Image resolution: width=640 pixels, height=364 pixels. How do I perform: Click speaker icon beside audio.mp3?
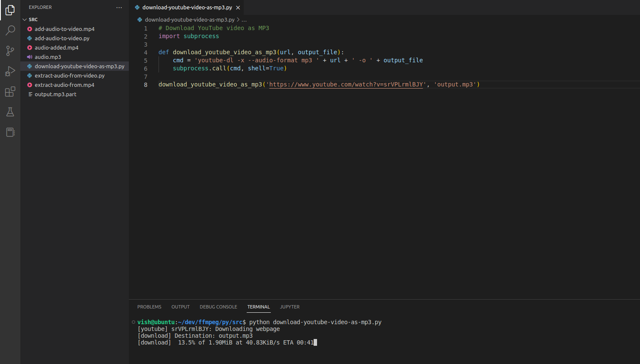[30, 57]
